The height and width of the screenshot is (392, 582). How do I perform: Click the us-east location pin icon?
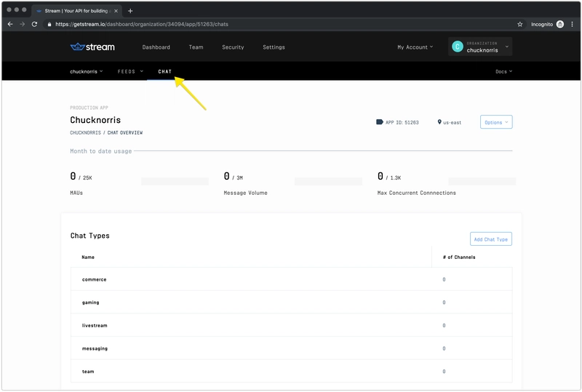click(439, 122)
